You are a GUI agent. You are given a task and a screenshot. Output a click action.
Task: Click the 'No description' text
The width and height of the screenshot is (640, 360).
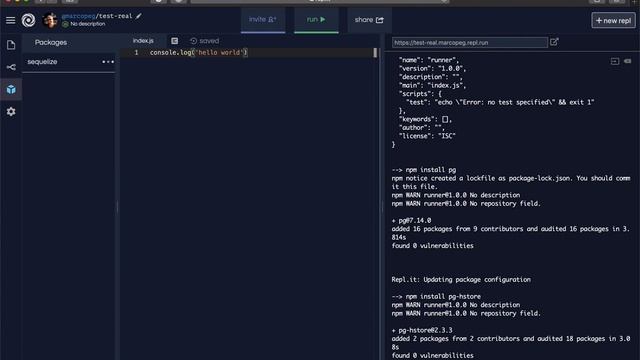click(x=87, y=24)
